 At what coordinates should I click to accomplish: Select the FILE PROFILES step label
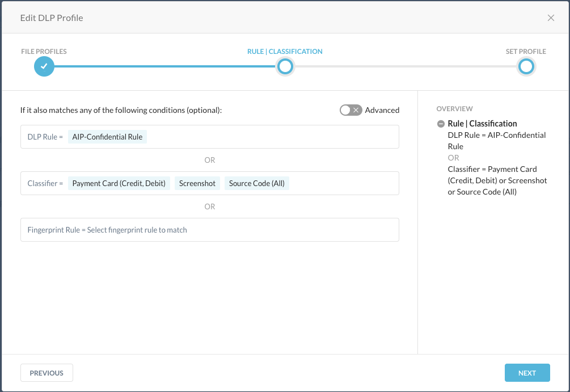pyautogui.click(x=44, y=52)
